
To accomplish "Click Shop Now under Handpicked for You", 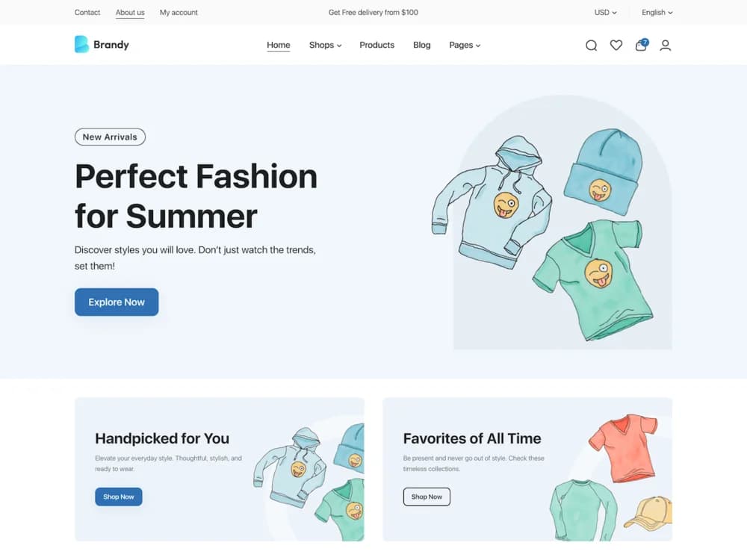I will point(119,497).
